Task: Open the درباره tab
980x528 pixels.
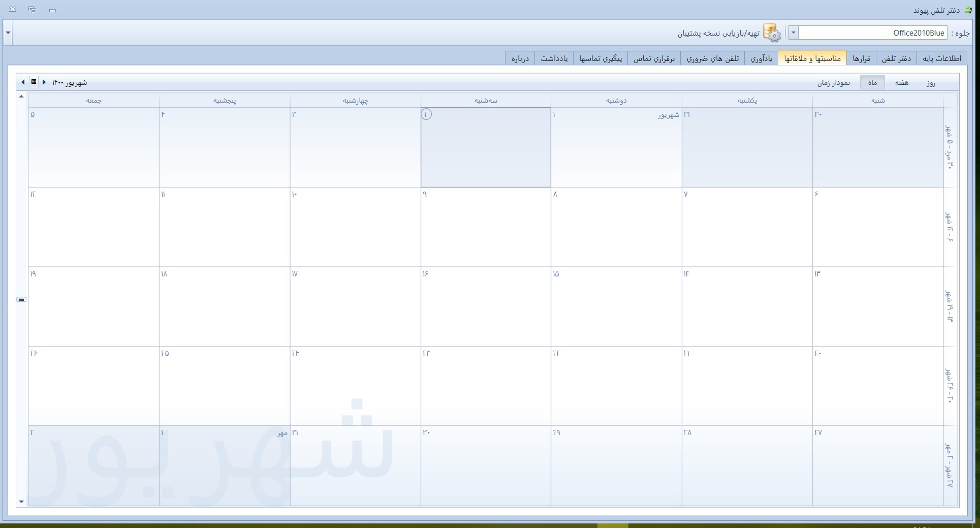Action: (x=520, y=58)
